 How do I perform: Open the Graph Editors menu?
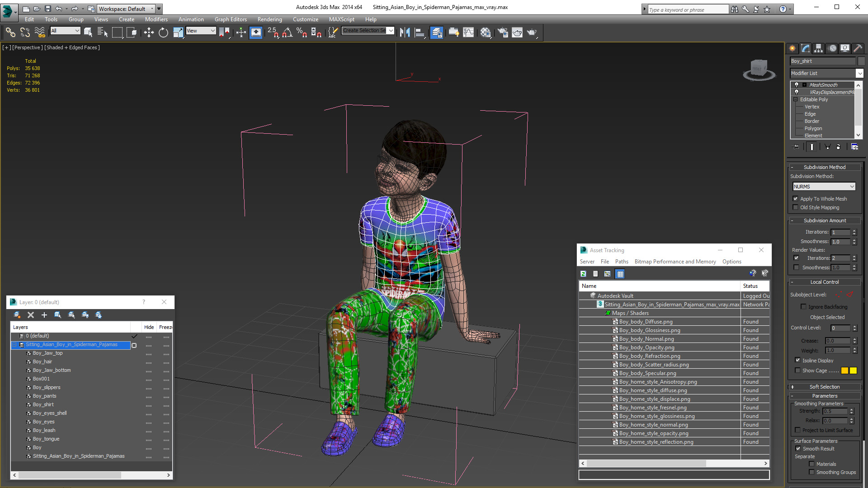[231, 19]
